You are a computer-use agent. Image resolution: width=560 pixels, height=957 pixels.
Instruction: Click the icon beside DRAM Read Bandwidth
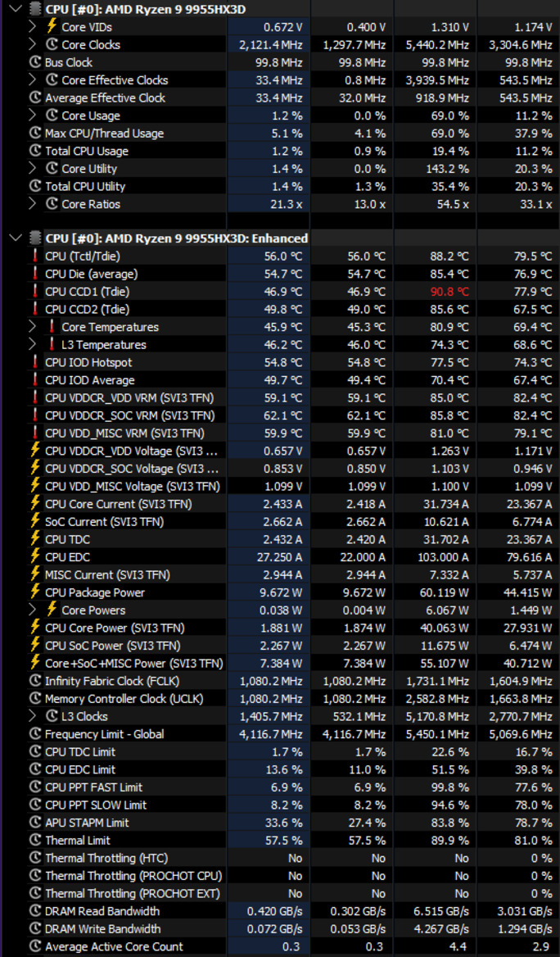coord(35,911)
